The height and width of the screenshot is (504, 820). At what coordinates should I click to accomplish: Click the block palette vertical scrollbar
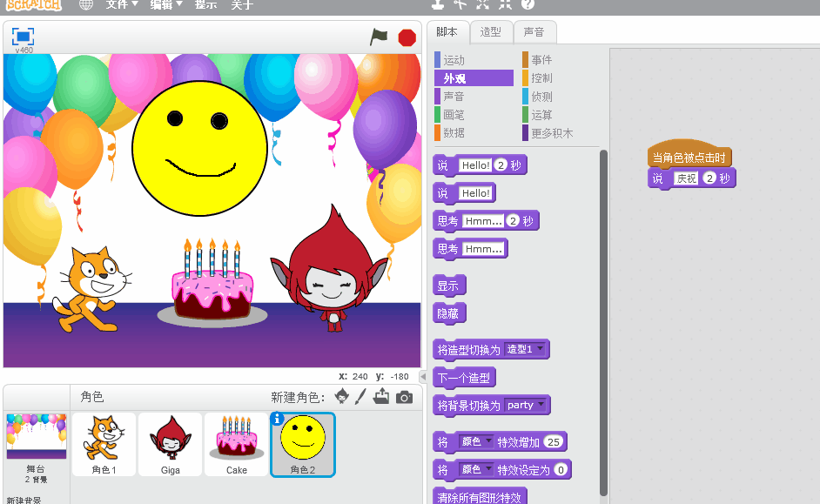click(x=603, y=323)
